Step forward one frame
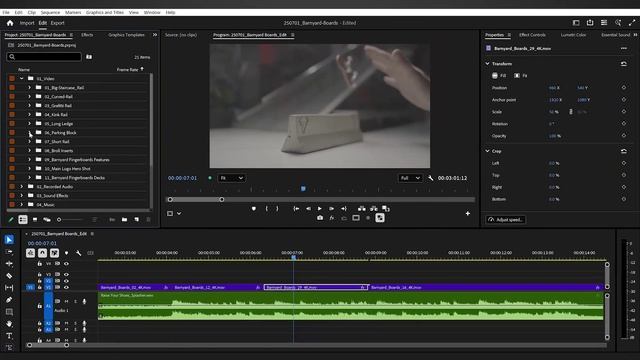The width and height of the screenshot is (640, 360). [x=331, y=209]
